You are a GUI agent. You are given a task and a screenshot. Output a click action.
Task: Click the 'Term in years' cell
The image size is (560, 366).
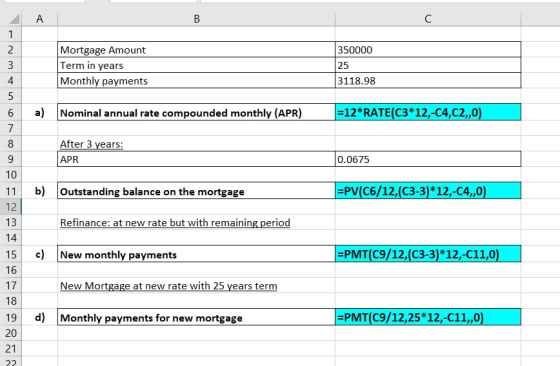(196, 65)
